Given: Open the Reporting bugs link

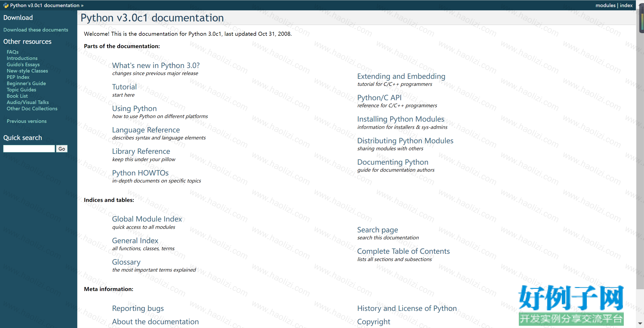Looking at the screenshot, I should pos(138,308).
